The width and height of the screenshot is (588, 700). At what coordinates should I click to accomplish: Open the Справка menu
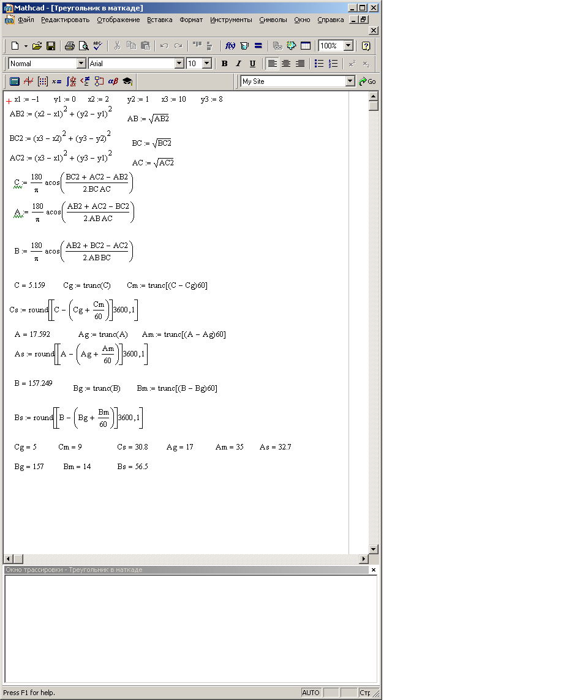330,20
